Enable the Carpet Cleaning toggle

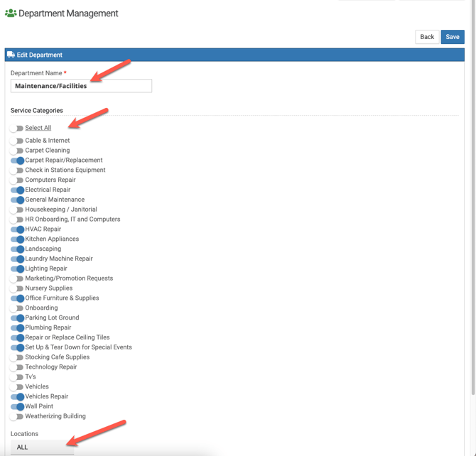point(16,151)
